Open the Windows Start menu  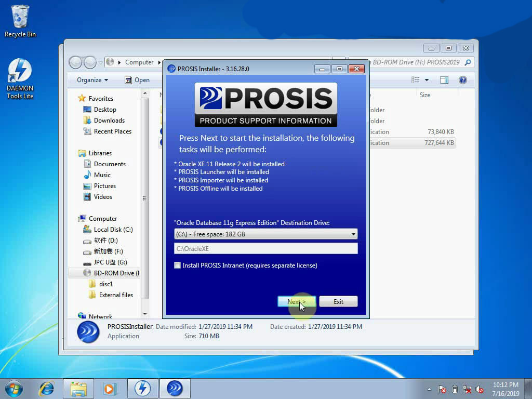(14, 388)
